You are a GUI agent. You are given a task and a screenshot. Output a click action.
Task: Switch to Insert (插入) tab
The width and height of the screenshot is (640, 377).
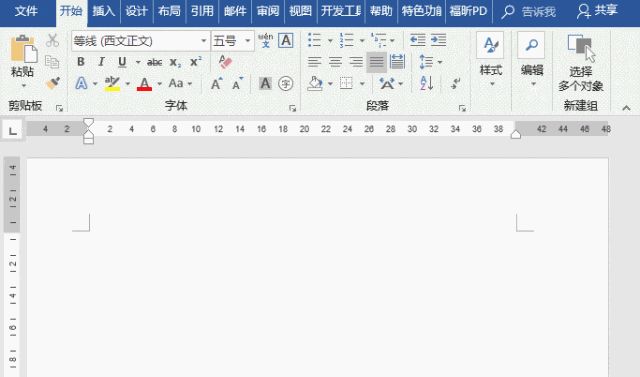tap(103, 11)
